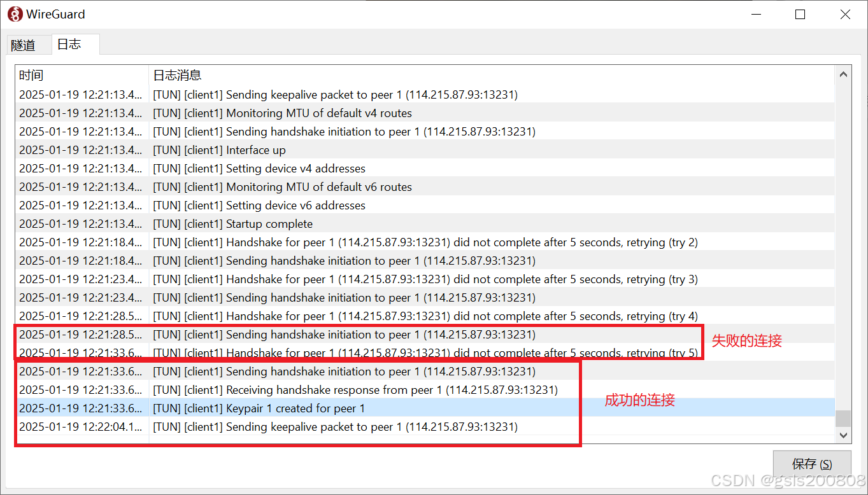This screenshot has width=868, height=495.
Task: Select the Startup complete log row
Action: click(x=425, y=224)
